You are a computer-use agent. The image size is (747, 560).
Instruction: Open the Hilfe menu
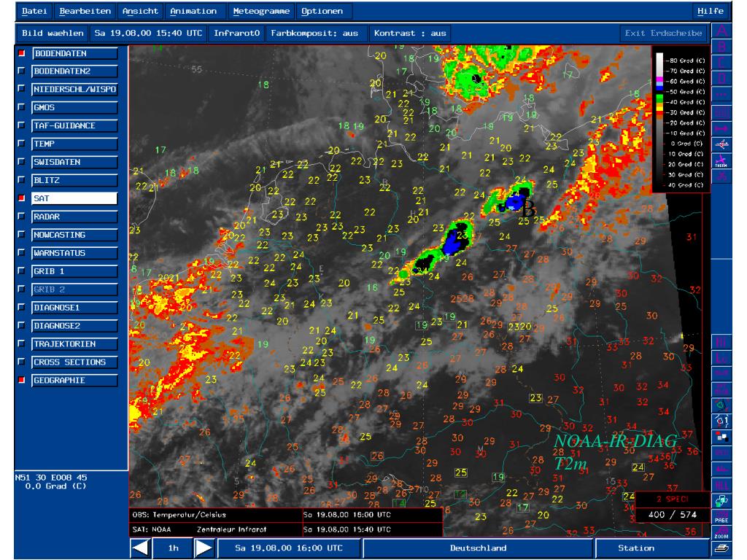click(x=711, y=11)
